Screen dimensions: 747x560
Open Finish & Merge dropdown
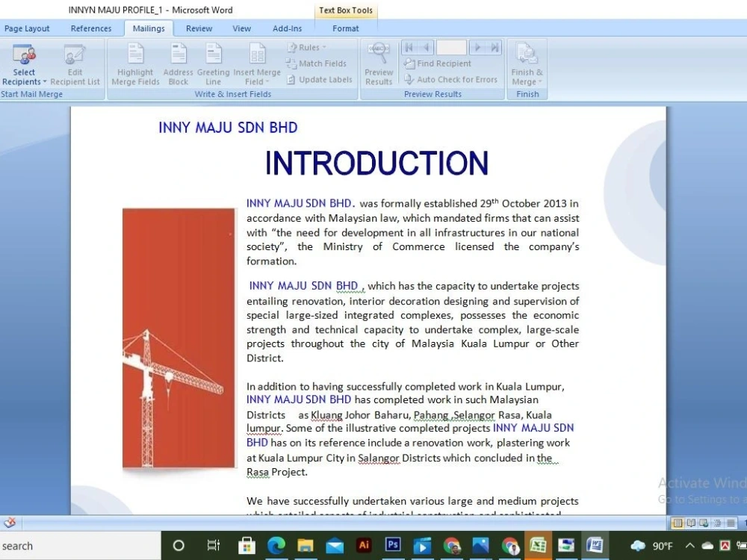pyautogui.click(x=527, y=65)
